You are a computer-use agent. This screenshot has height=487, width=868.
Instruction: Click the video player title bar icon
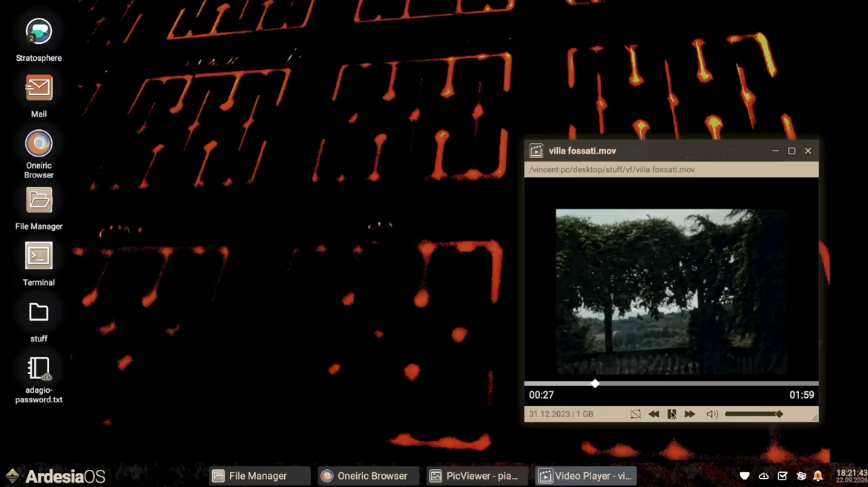point(536,151)
